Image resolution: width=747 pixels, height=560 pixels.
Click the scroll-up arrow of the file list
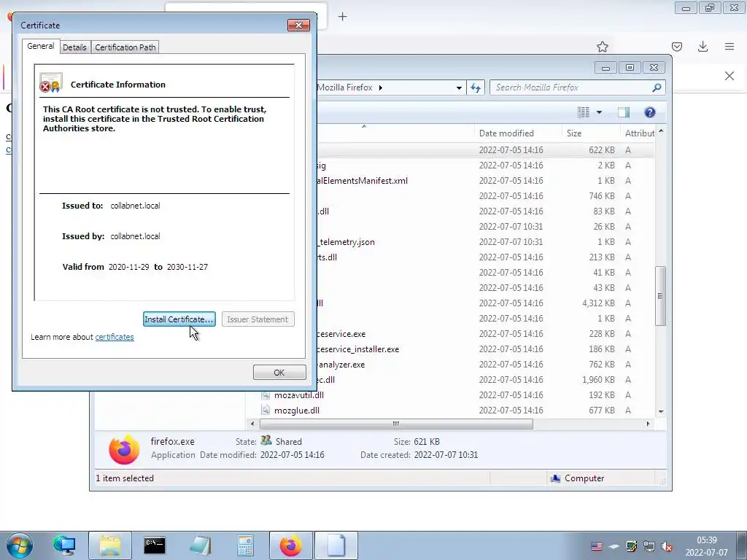click(x=661, y=131)
